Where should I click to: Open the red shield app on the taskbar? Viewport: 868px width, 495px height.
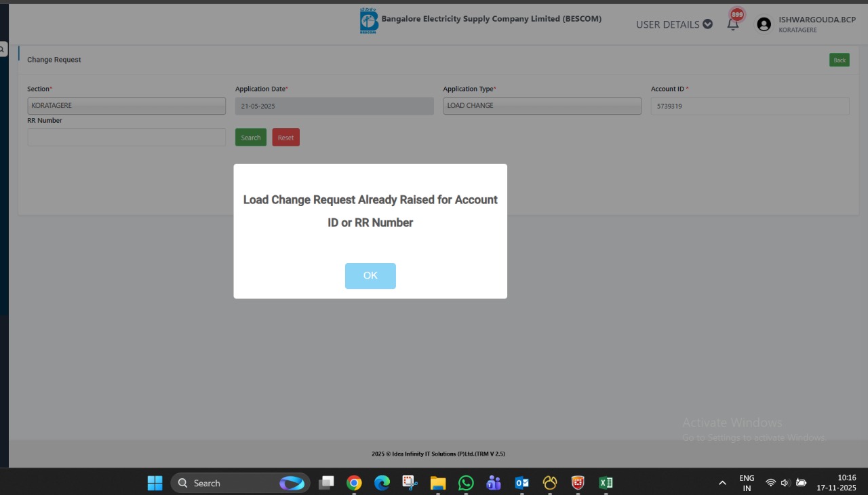(x=578, y=483)
